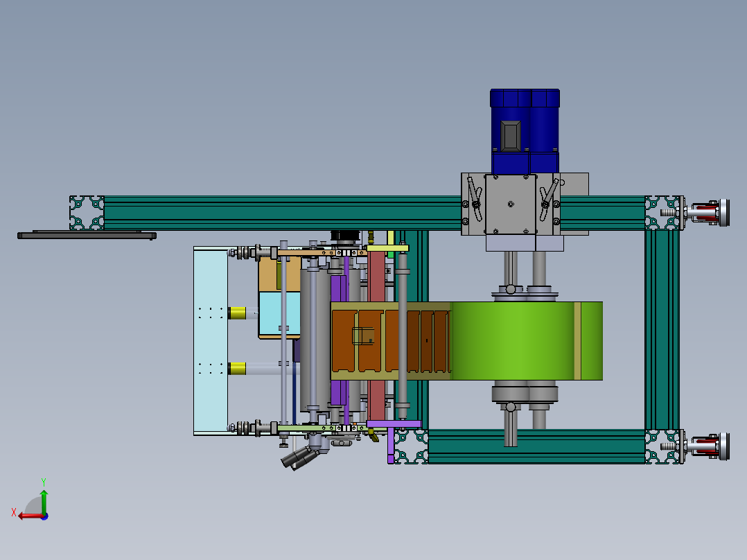Pick the large gray roller

click(314, 340)
